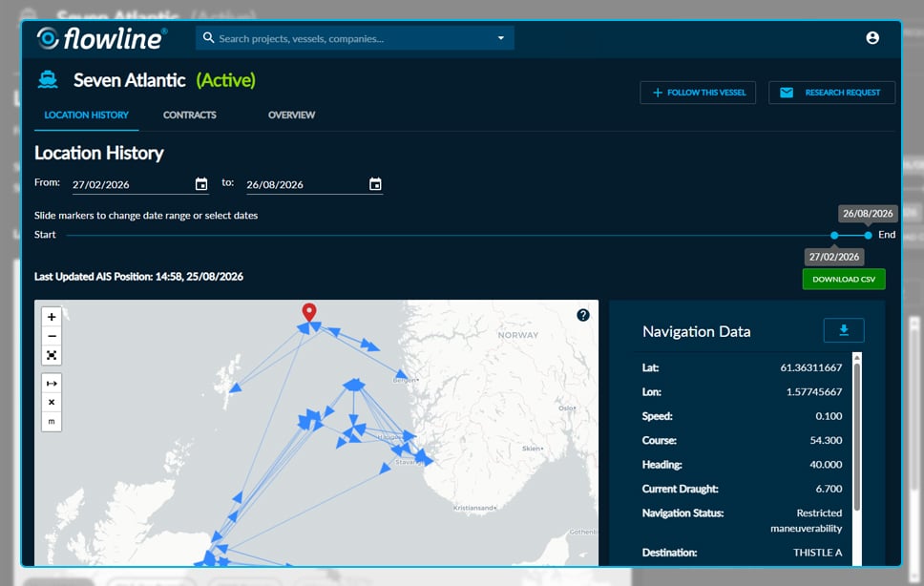Click the Current Draught value 6.700
This screenshot has height=586, width=924.
(x=829, y=489)
